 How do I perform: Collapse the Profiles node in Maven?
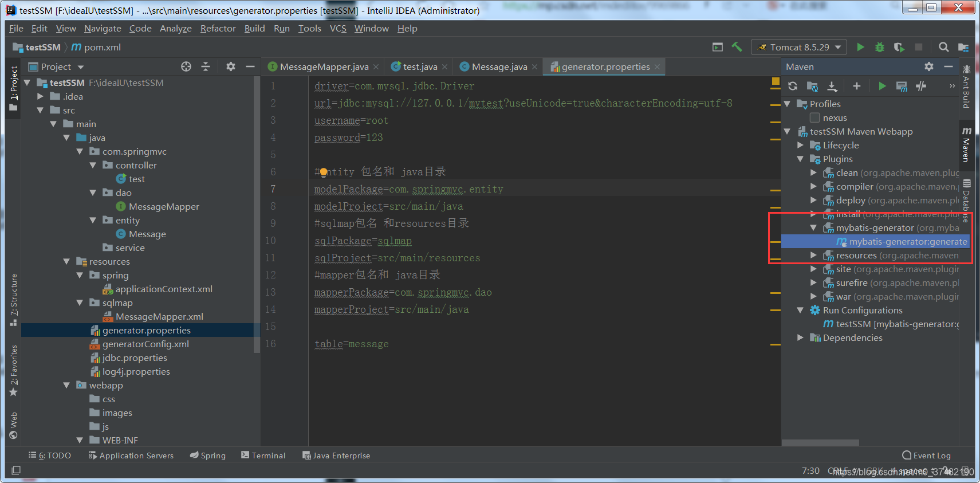[x=788, y=104]
